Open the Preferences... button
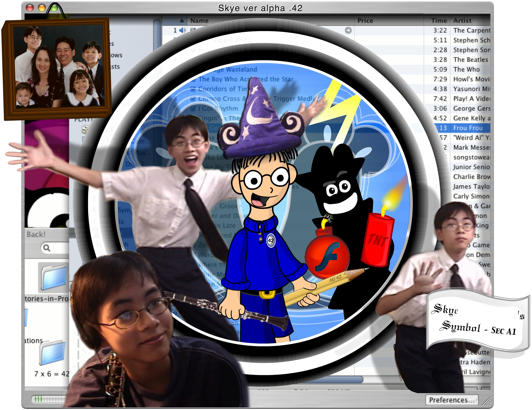Screen dimensions: 532x410 coord(452,400)
